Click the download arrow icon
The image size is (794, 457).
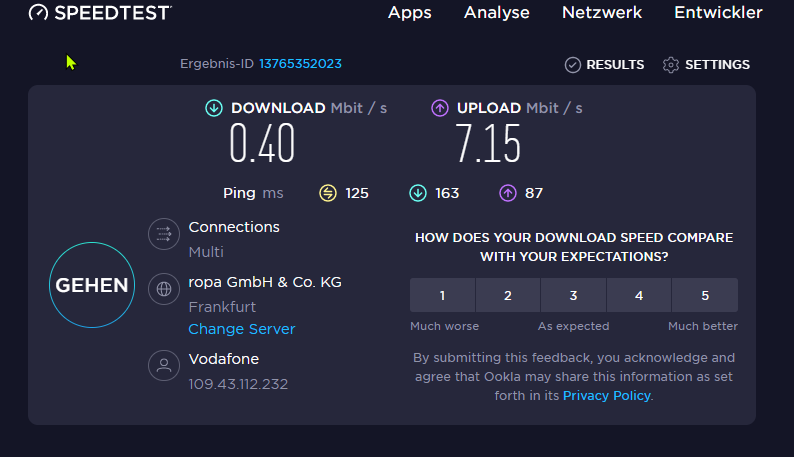click(214, 108)
